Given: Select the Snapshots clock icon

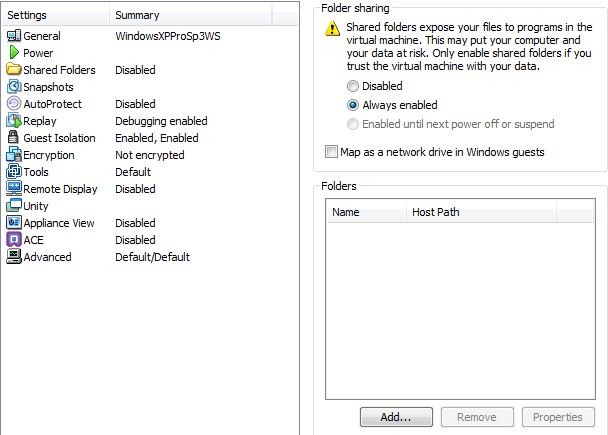Looking at the screenshot, I should [14, 86].
